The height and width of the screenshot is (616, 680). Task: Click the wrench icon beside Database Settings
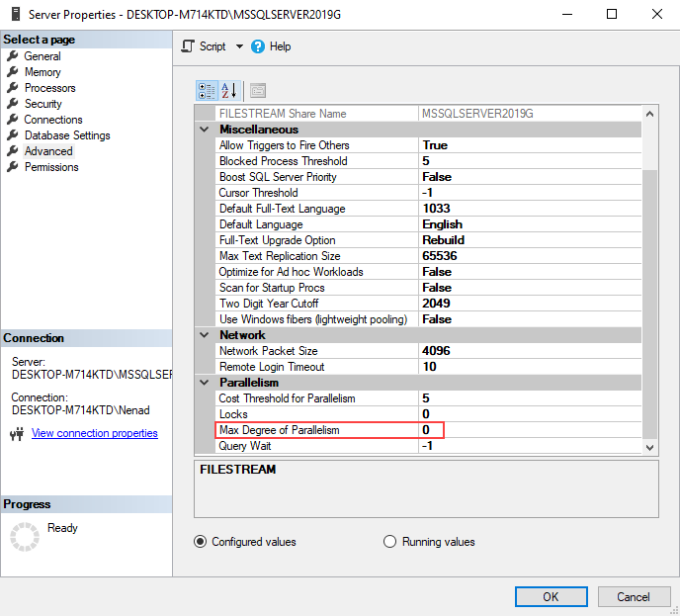[x=13, y=134]
